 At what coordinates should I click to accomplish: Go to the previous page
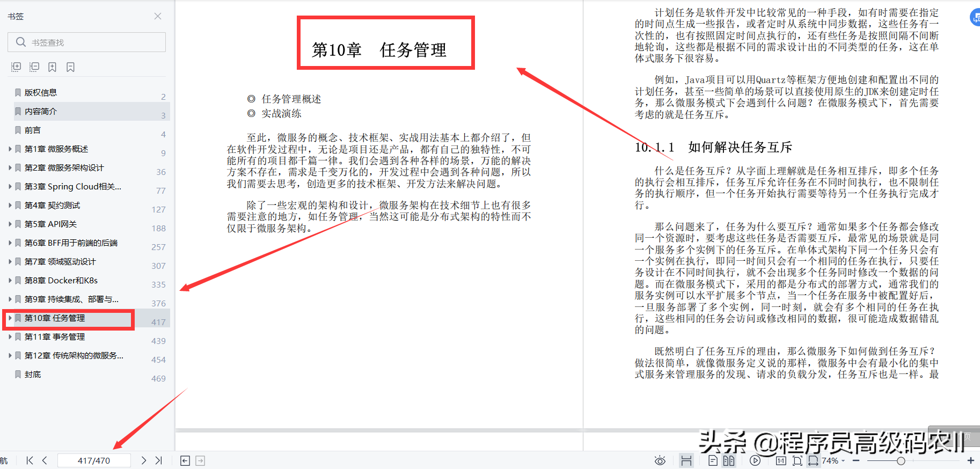[x=45, y=460]
